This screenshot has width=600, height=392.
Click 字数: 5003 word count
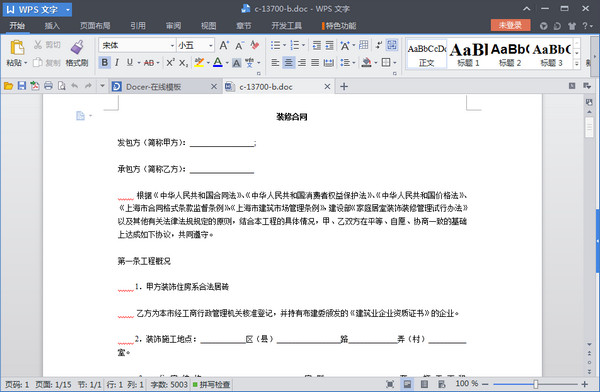169,384
